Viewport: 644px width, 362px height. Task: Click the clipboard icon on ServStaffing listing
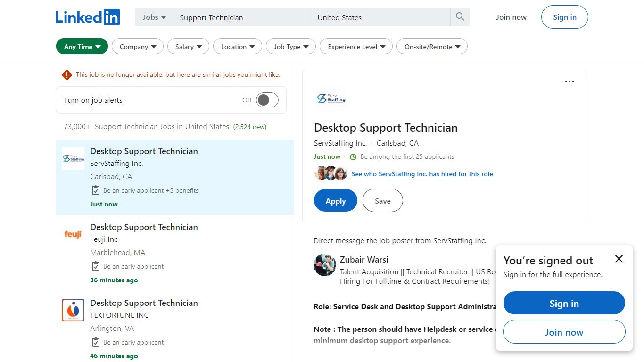click(x=95, y=190)
